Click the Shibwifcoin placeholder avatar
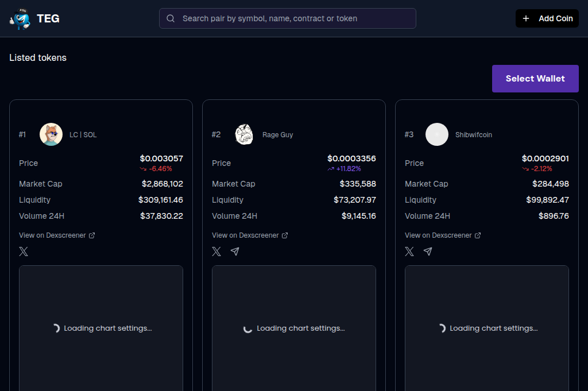This screenshot has width=588, height=391. point(437,134)
